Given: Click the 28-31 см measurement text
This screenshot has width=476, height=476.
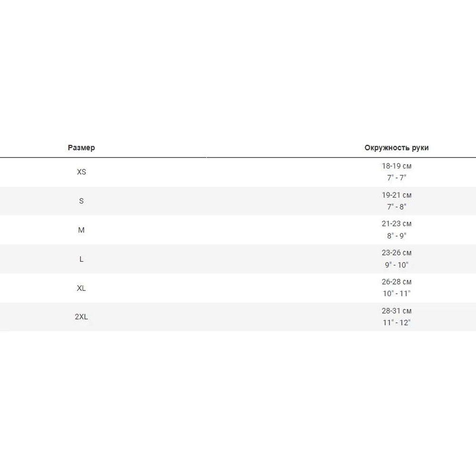Looking at the screenshot, I should click(397, 311).
